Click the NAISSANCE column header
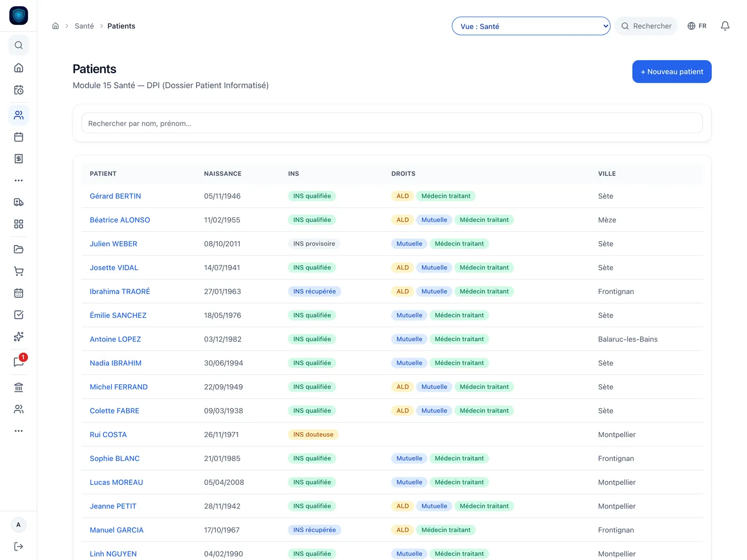Screen dimensions: 747x560 click(223, 174)
